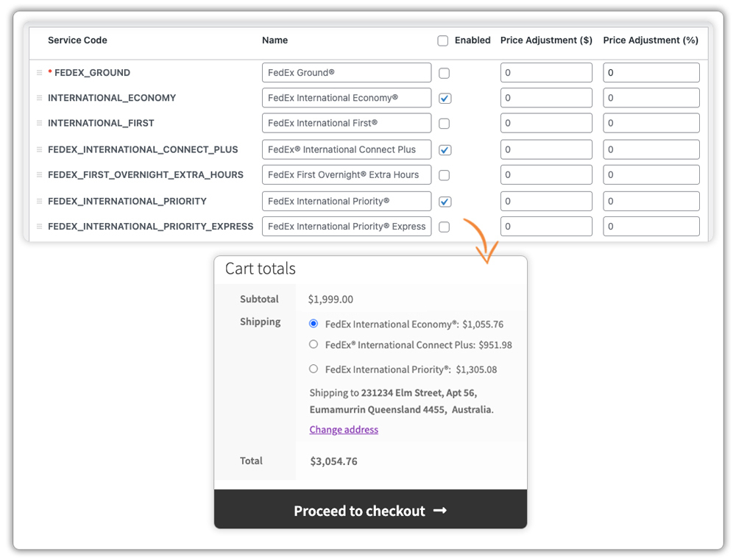Screen dimensions: 736x560
Task: Click the FedEx International Priority $1,305.08 label
Action: pos(411,369)
